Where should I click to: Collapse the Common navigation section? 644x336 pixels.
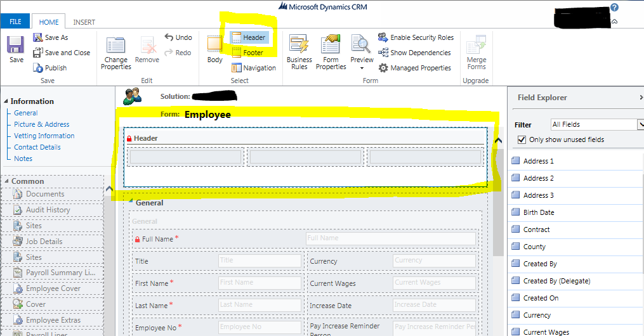coord(6,181)
